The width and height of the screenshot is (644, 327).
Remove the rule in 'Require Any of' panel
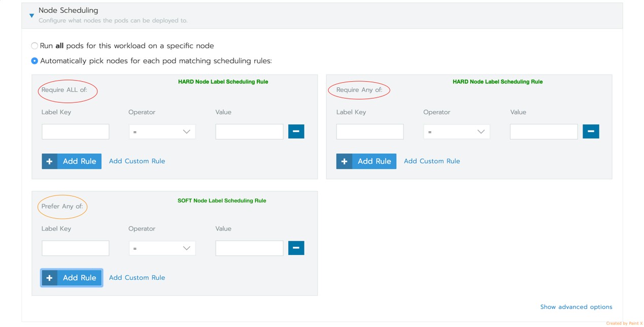point(591,132)
